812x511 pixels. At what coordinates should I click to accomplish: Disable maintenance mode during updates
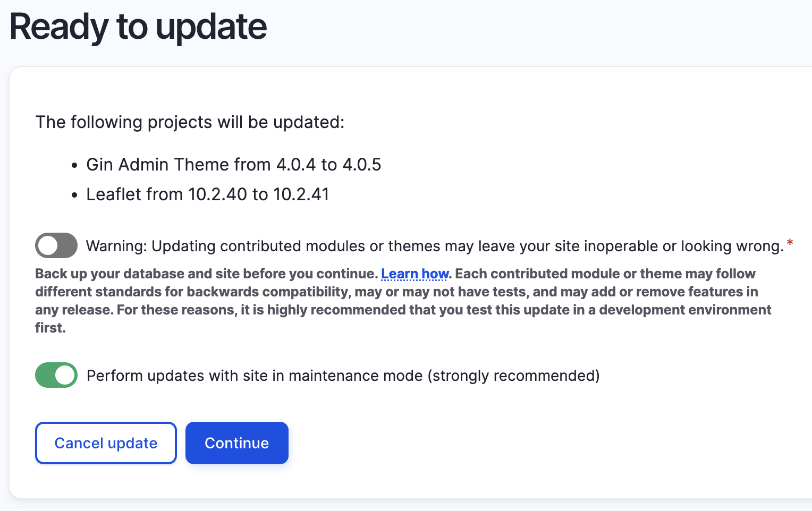coord(56,375)
